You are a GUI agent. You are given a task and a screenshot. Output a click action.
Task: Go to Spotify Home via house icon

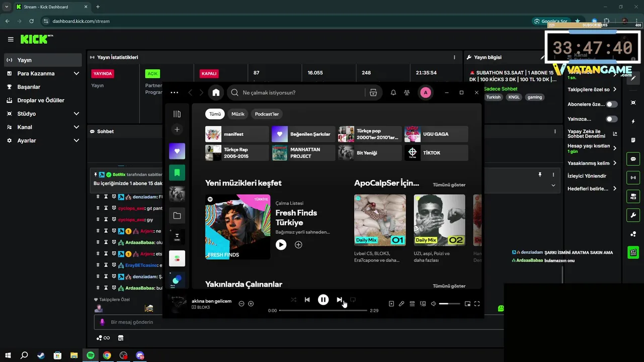tap(216, 93)
